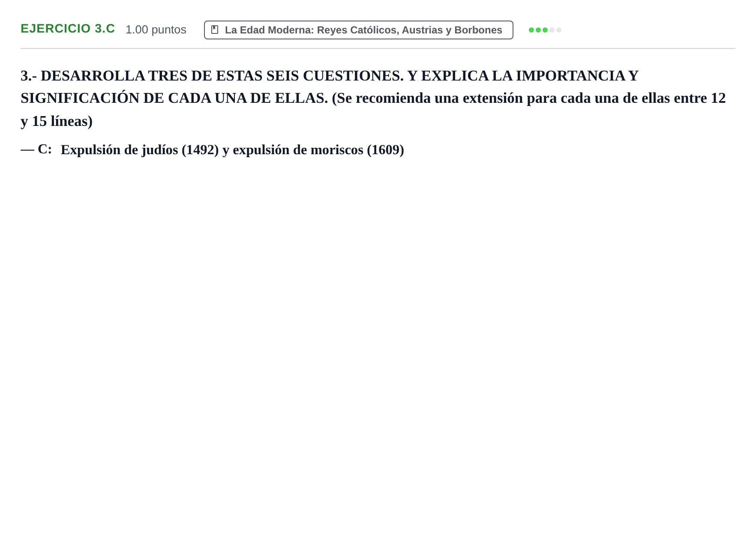Open the 'La Edad Moderna' topic tag
The width and height of the screenshot is (756, 550).
[358, 30]
